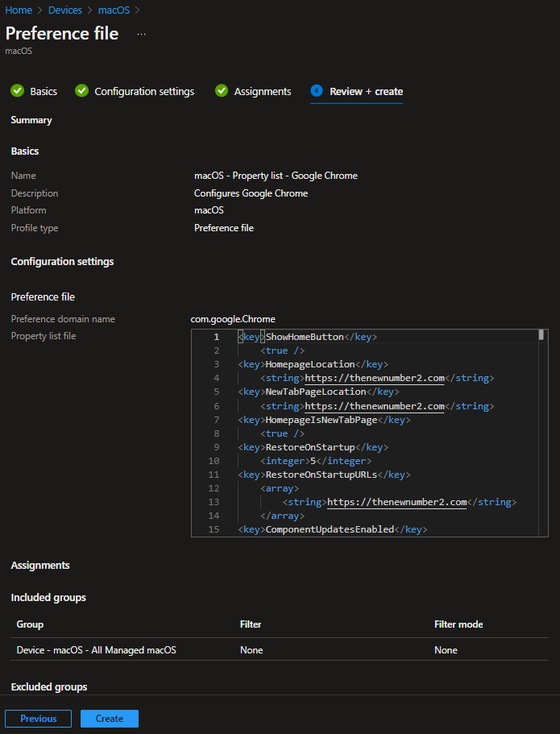The image size is (560, 734).
Task: Switch to the Assignments tab
Action: [x=263, y=92]
